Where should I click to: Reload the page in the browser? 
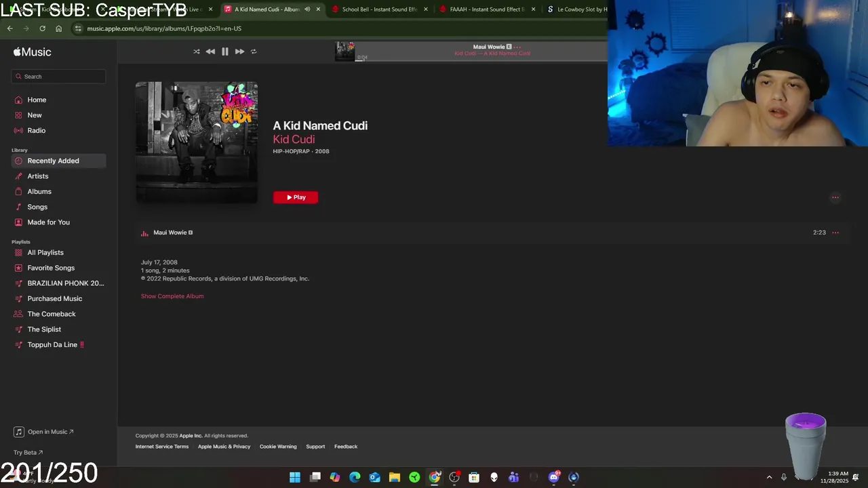click(42, 28)
